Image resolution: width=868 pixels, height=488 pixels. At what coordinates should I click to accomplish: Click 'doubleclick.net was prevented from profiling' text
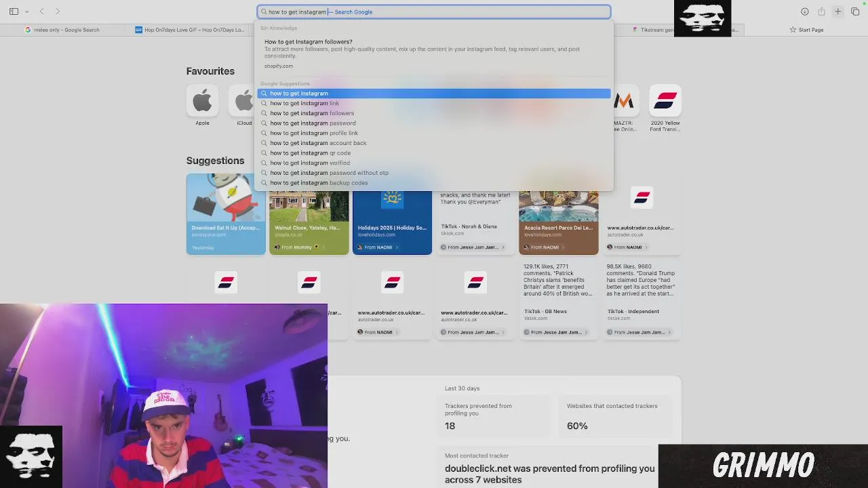click(x=550, y=474)
